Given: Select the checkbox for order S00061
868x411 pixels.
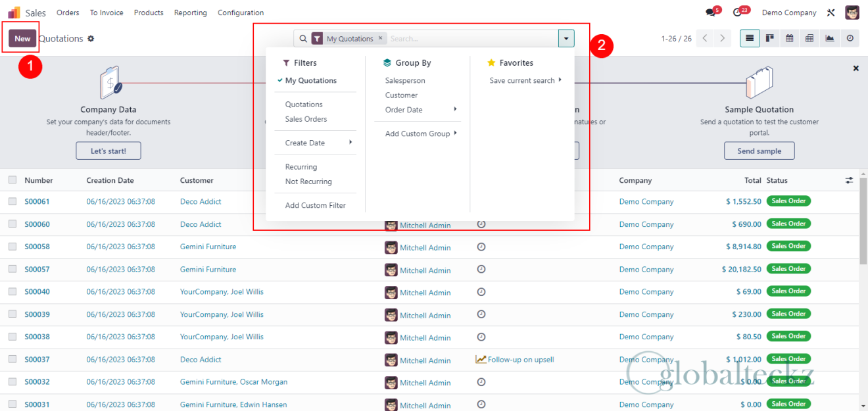Looking at the screenshot, I should click(x=12, y=202).
